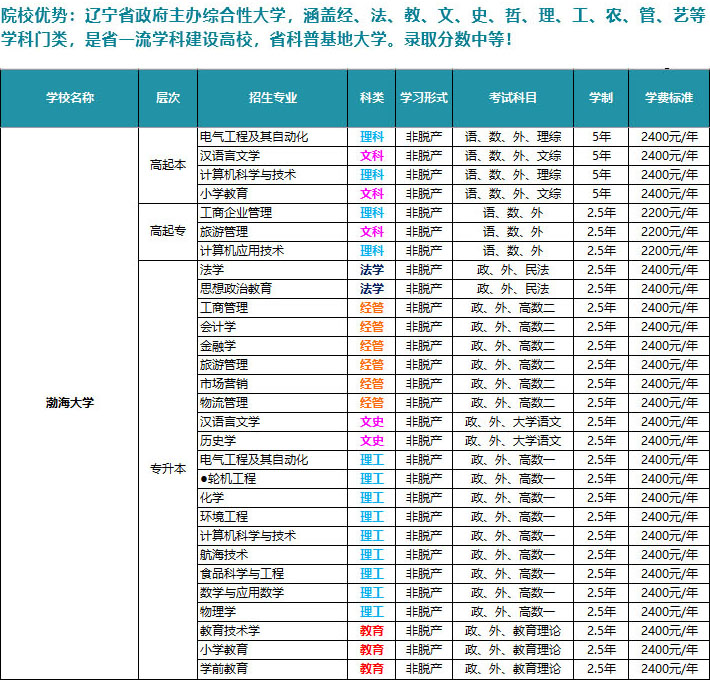
Task: Click the 学习形式 column header
Action: 424,98
